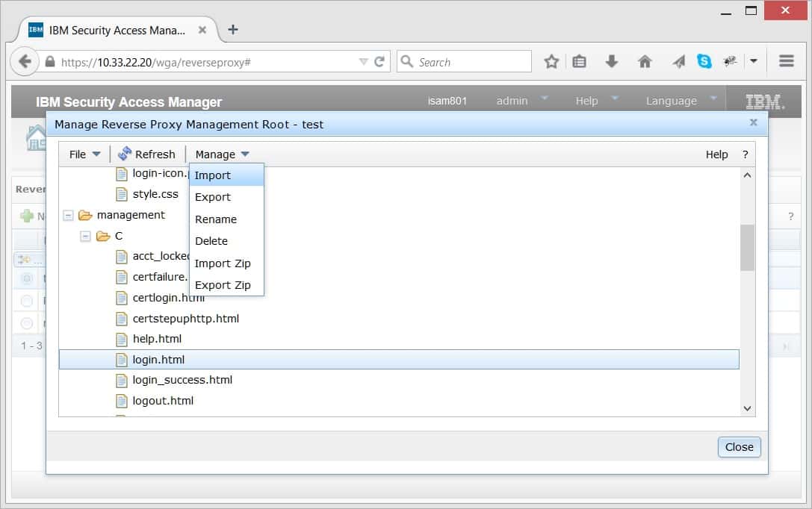Open the Firefox hamburger menu icon
The height and width of the screenshot is (509, 812).
(786, 61)
